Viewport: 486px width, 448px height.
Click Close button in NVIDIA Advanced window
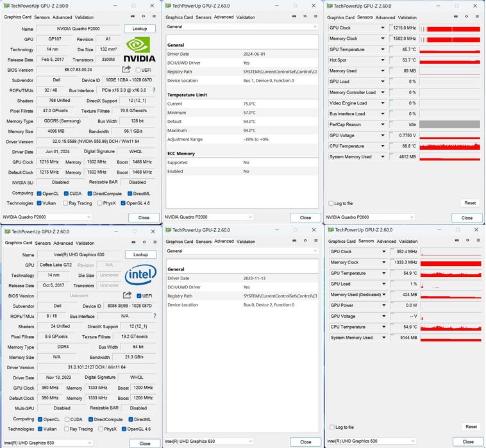[305, 218]
